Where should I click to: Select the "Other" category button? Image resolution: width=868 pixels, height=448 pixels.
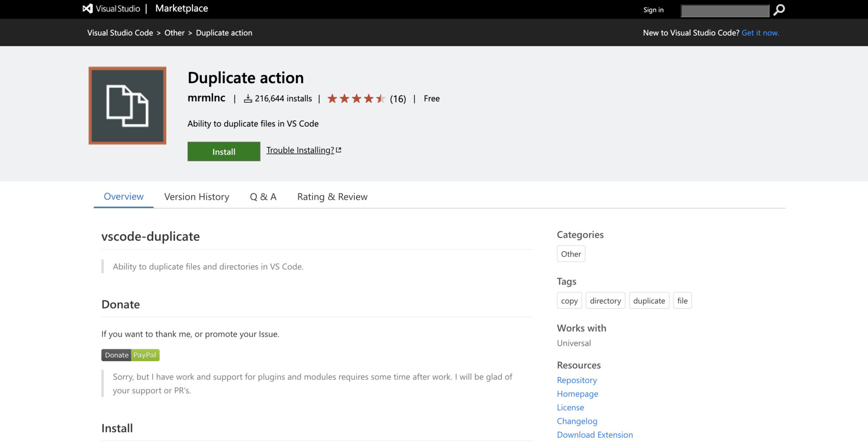click(570, 253)
